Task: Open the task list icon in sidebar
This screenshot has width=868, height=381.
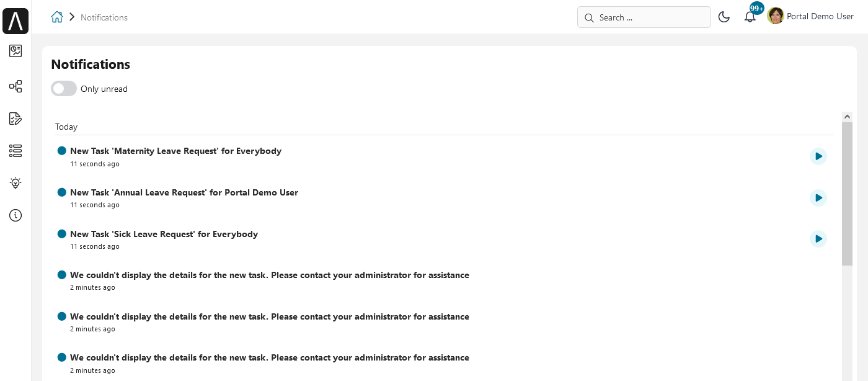Action: [x=15, y=119]
